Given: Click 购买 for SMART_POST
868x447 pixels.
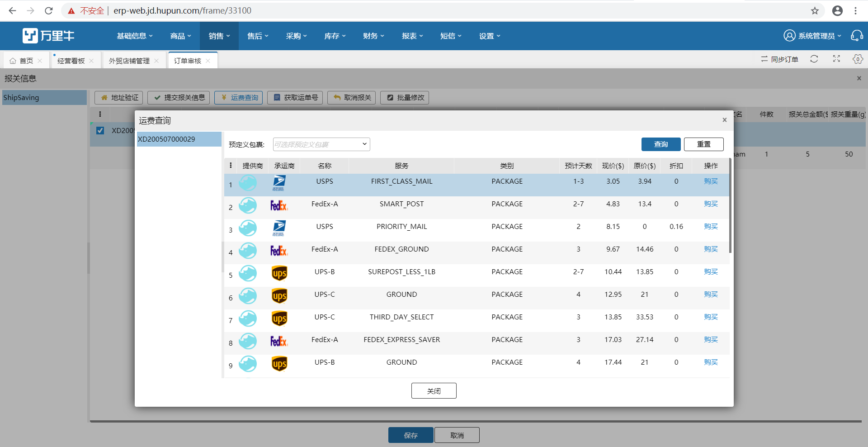Looking at the screenshot, I should [x=711, y=204].
